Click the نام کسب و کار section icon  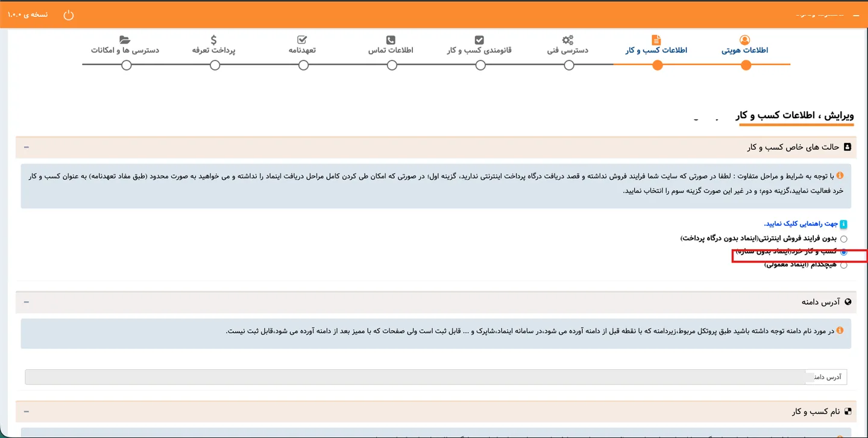pyautogui.click(x=848, y=411)
